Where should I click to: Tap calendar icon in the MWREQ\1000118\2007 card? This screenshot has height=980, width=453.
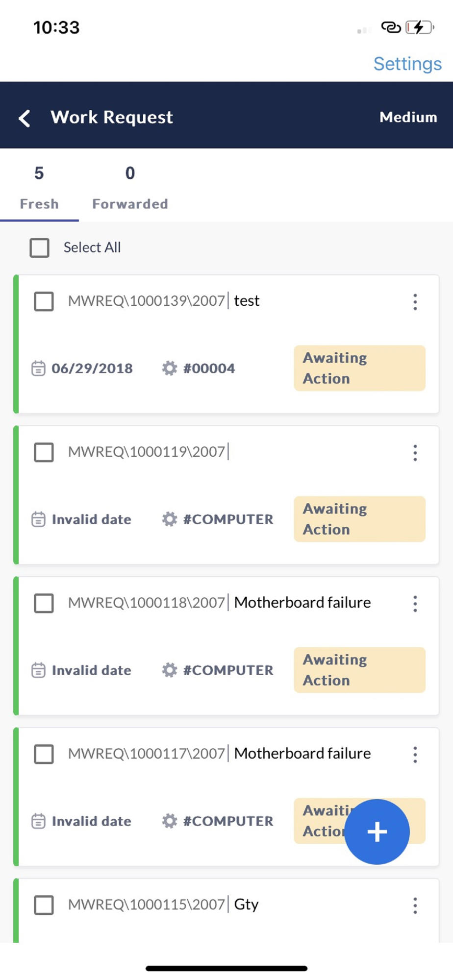point(38,670)
